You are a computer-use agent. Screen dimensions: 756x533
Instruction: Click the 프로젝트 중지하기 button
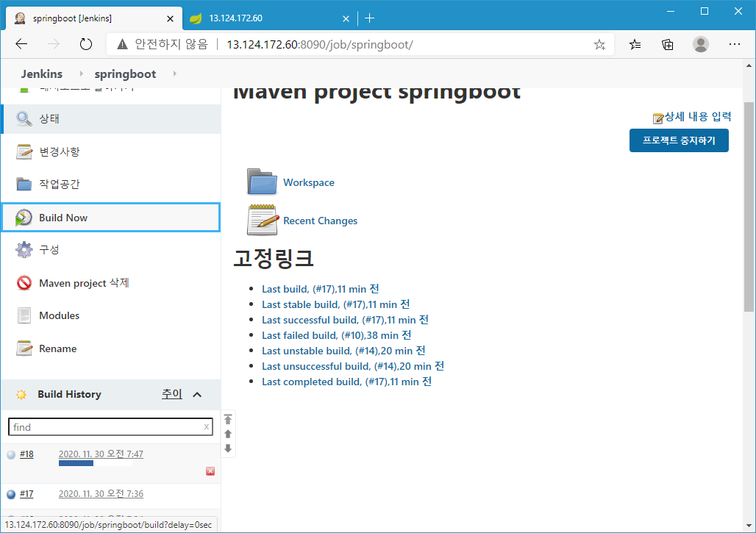(679, 140)
